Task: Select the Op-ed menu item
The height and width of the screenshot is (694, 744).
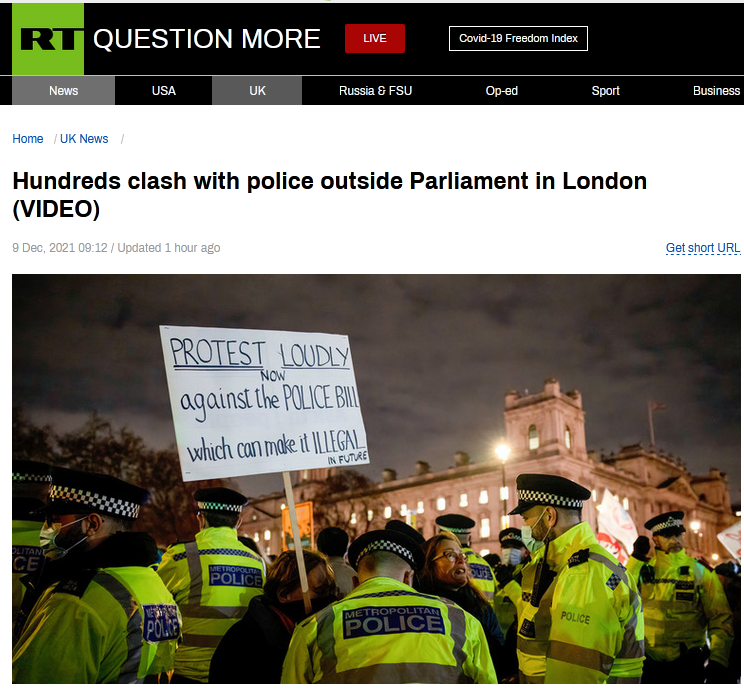Action: (502, 91)
